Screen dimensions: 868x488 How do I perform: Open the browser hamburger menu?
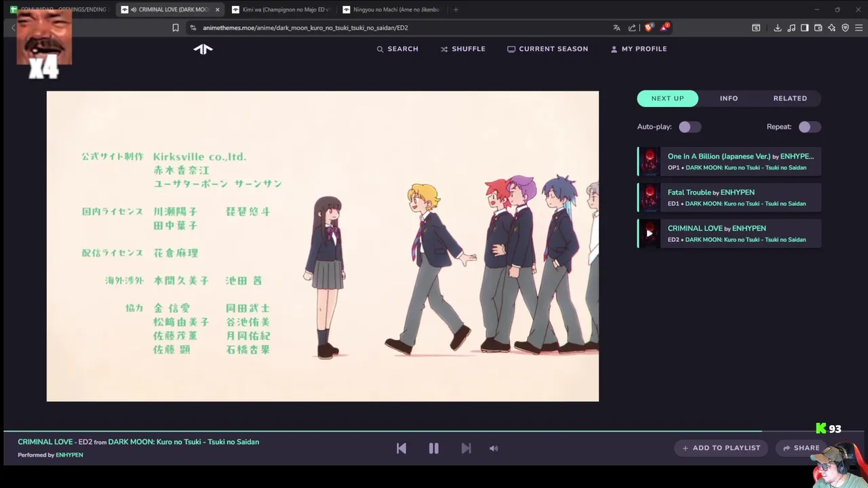coord(859,28)
